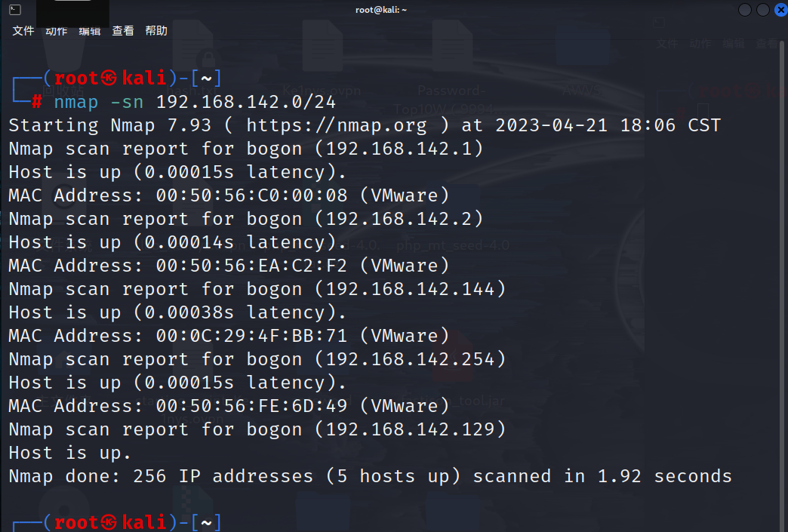
Task: Open the 编辑 menu
Action: pyautogui.click(x=90, y=31)
